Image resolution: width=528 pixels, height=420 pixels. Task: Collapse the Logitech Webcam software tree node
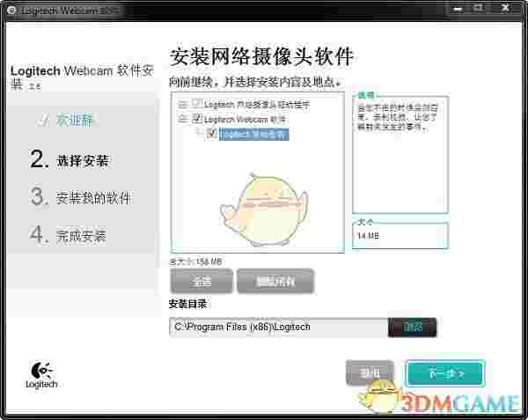(183, 119)
